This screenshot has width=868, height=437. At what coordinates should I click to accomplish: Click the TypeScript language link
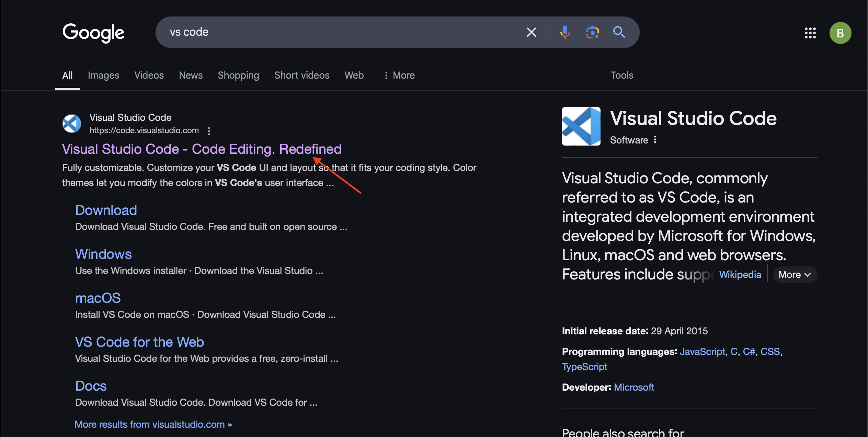584,367
